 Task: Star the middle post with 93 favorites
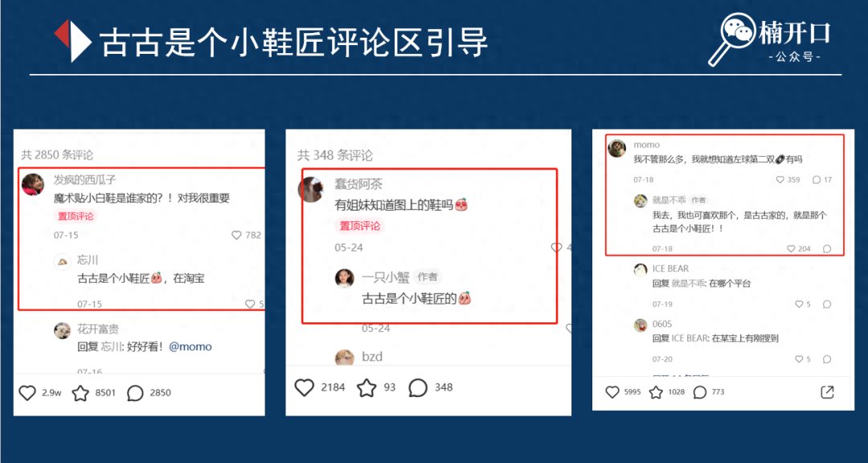tap(366, 387)
